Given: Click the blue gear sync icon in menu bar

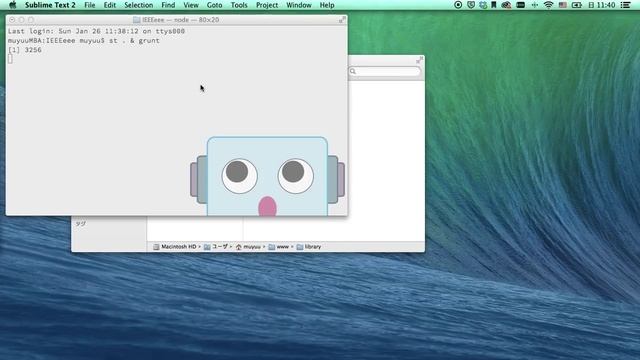Looking at the screenshot, I should click(483, 5).
